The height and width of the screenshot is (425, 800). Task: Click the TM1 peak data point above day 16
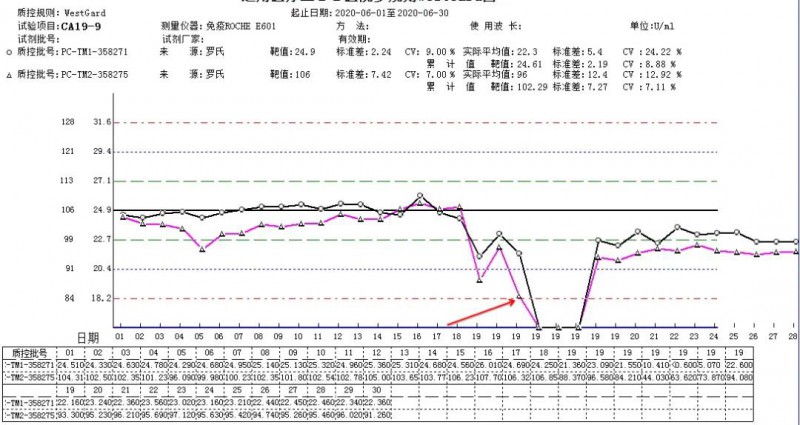click(x=420, y=195)
